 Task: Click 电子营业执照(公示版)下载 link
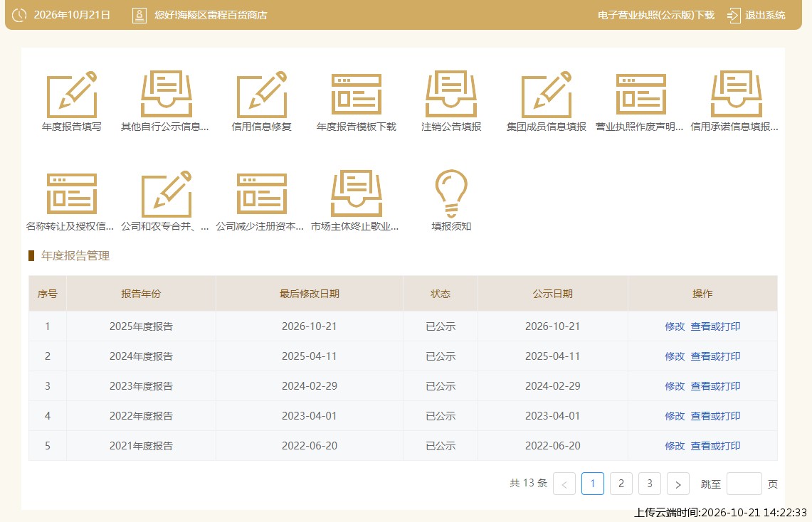(656, 15)
